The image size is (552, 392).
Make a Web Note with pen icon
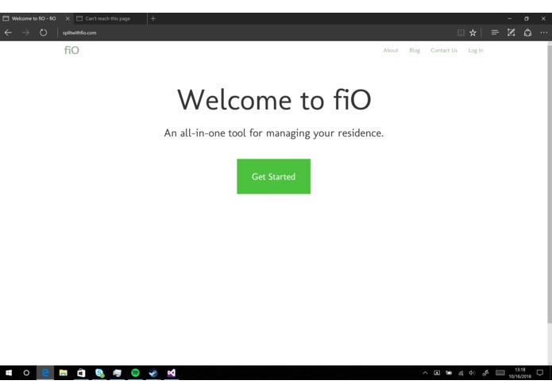(511, 33)
